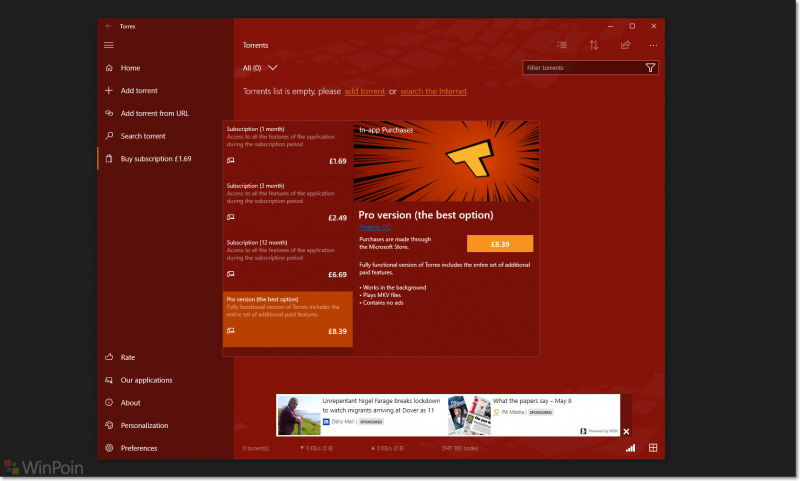This screenshot has height=481, width=800.
Task: Click the Personalization palette icon
Action: click(109, 425)
